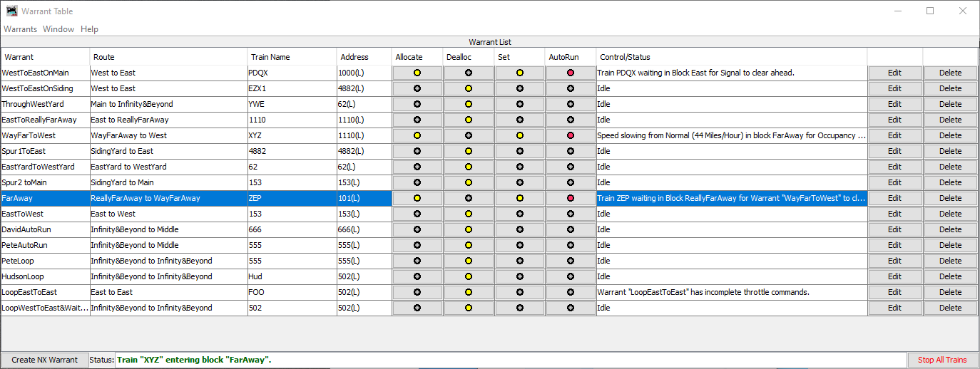Open Control/Status dropdown for Spur1ToEast row
Screen dimensions: 980x369
(x=731, y=151)
